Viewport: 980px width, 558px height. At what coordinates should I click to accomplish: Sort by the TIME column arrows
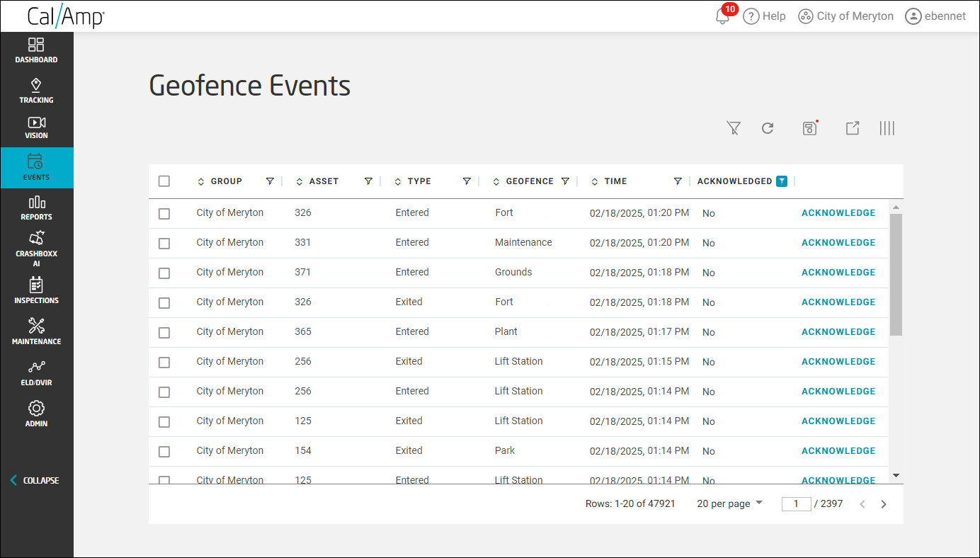point(595,182)
